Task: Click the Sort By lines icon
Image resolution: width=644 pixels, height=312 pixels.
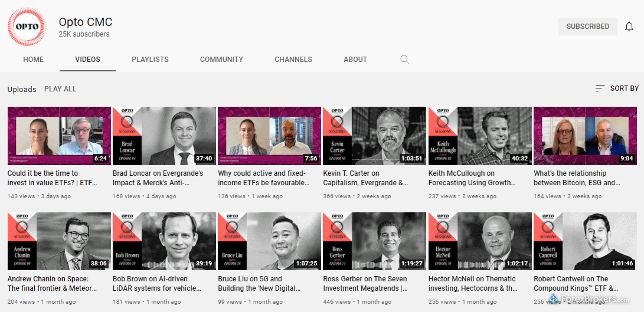Action: click(x=600, y=88)
